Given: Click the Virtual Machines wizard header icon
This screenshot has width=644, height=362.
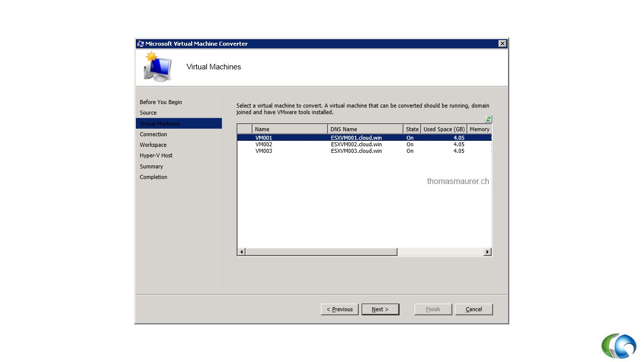Looking at the screenshot, I should pyautogui.click(x=157, y=67).
